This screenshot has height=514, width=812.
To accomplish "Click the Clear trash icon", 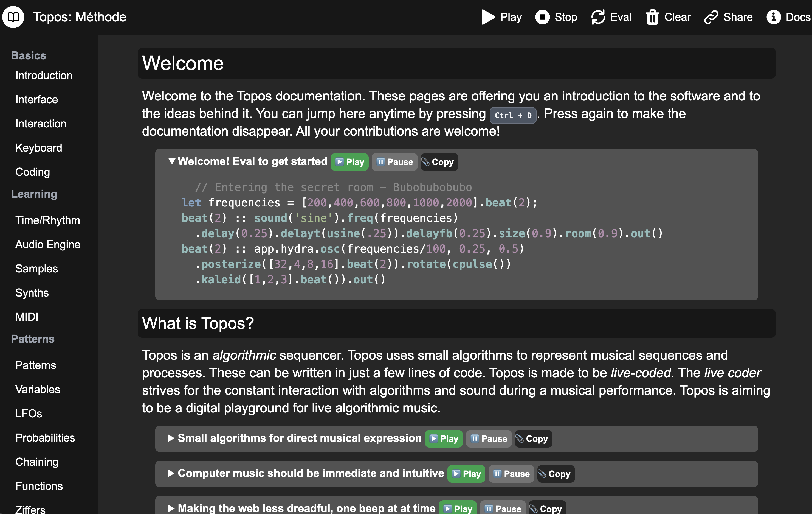I will point(652,17).
